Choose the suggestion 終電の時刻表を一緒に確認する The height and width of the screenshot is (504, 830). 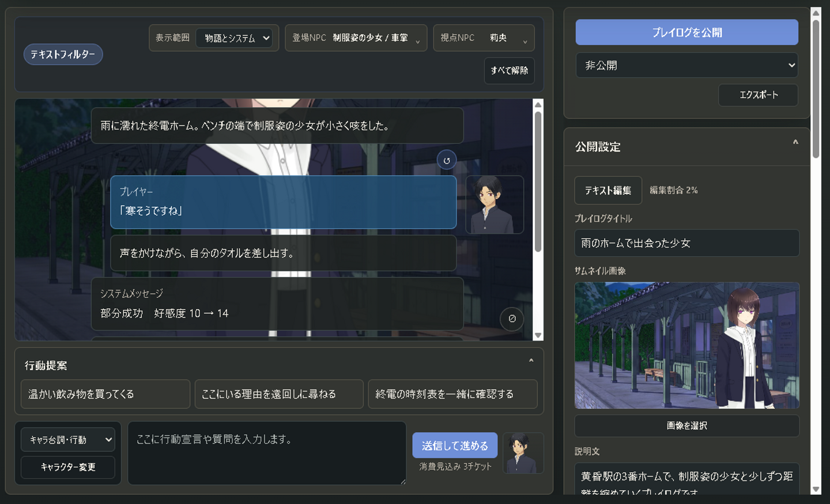pos(452,394)
